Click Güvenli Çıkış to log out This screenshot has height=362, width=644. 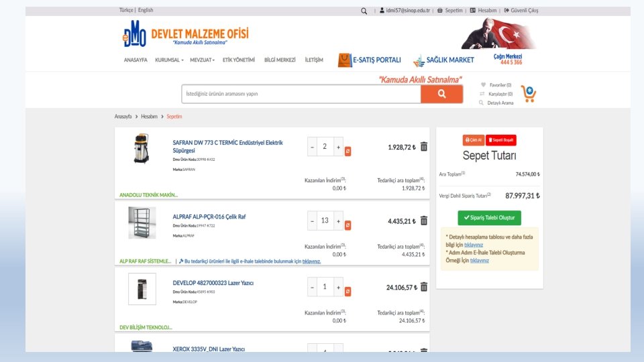[521, 10]
